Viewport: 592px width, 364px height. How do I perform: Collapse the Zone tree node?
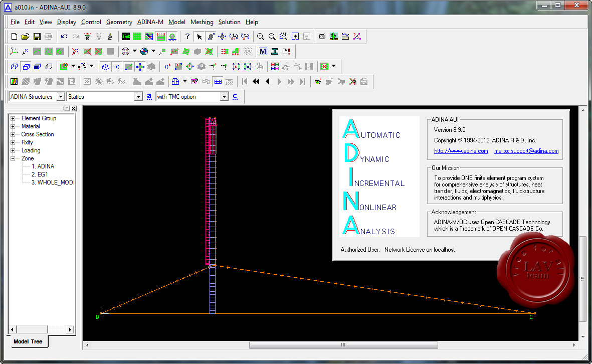pos(13,158)
